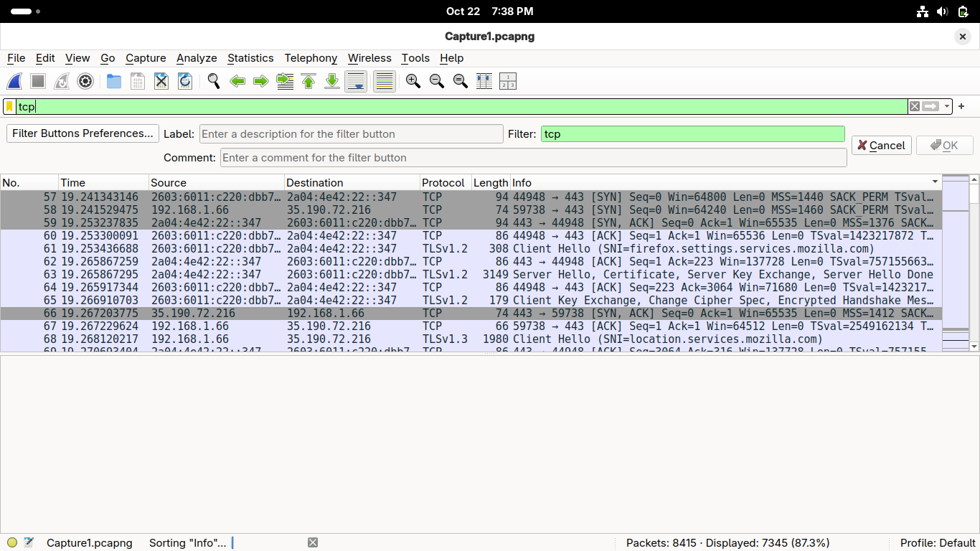The image size is (980, 551).
Task: Click the filter button Label input field
Action: pyautogui.click(x=351, y=134)
